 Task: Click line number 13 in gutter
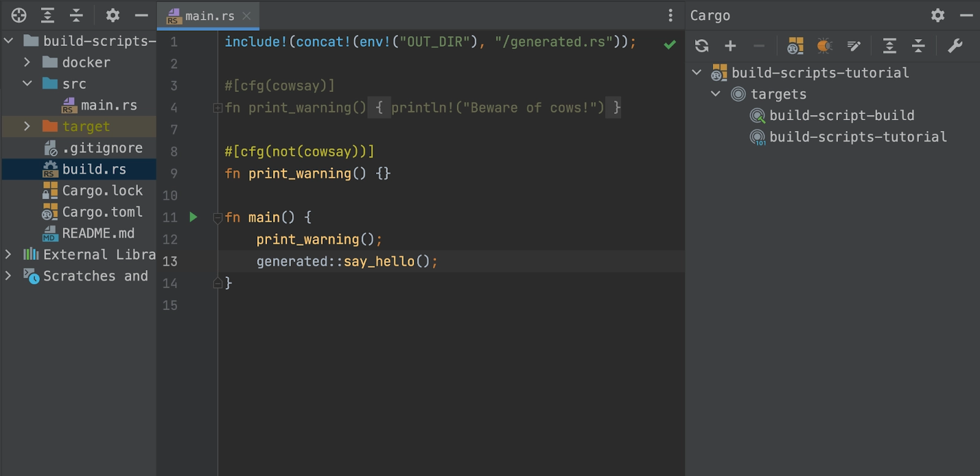170,262
